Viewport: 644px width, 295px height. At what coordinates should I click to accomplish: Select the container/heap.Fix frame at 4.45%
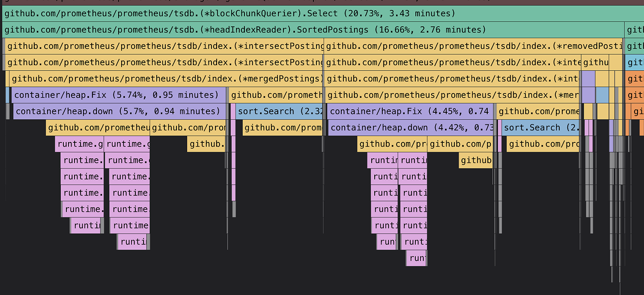point(409,111)
